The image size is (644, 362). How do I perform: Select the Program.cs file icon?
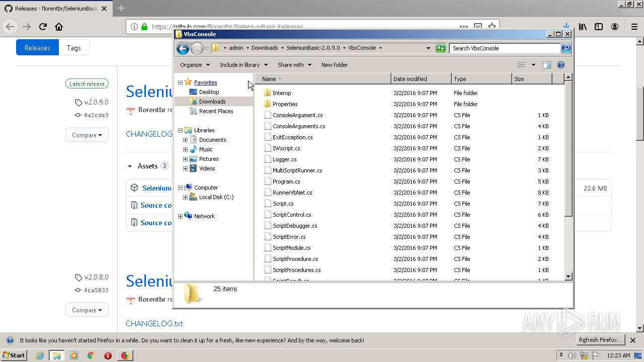click(268, 182)
